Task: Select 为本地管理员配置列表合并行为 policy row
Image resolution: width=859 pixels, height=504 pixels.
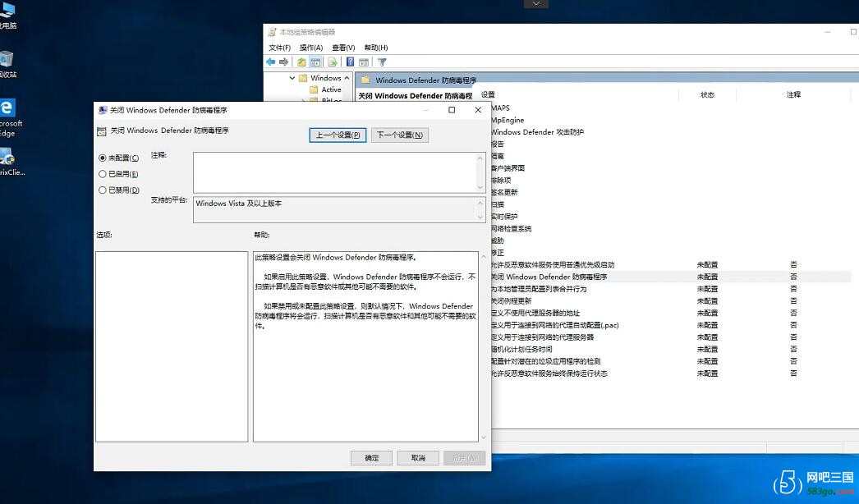Action: pos(671,289)
